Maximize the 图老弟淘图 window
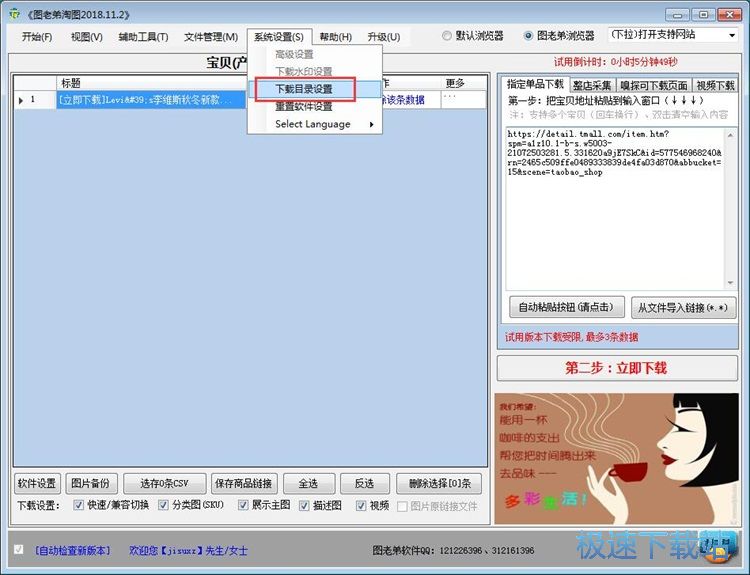 (x=703, y=14)
